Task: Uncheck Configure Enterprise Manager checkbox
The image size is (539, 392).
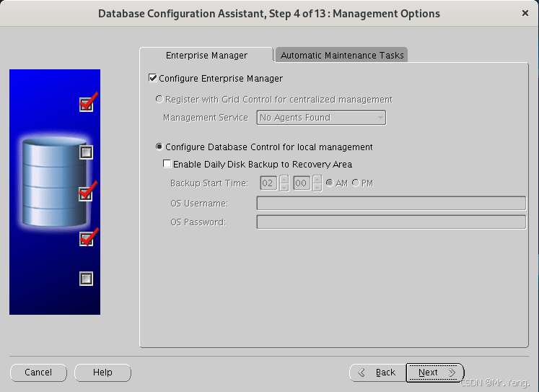Action: click(x=153, y=78)
